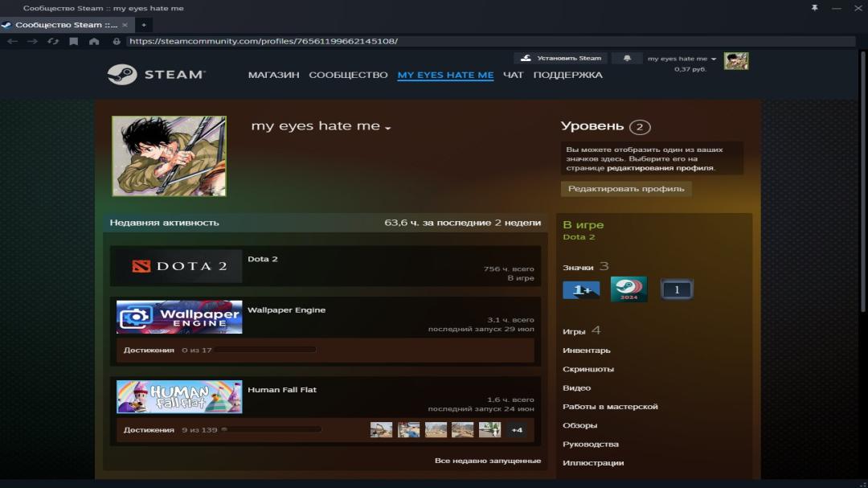868x488 pixels.
Task: Open third Human Fall Flat achievement icon
Action: coord(436,430)
